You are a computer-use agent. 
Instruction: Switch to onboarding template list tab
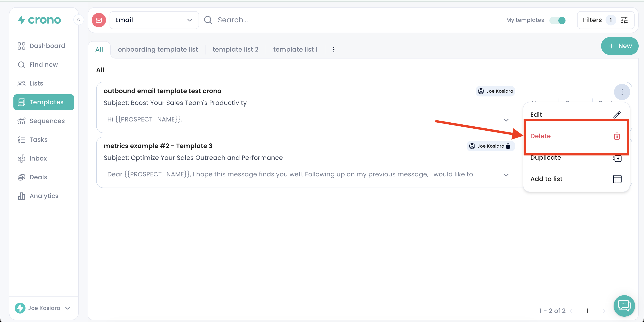coord(158,49)
